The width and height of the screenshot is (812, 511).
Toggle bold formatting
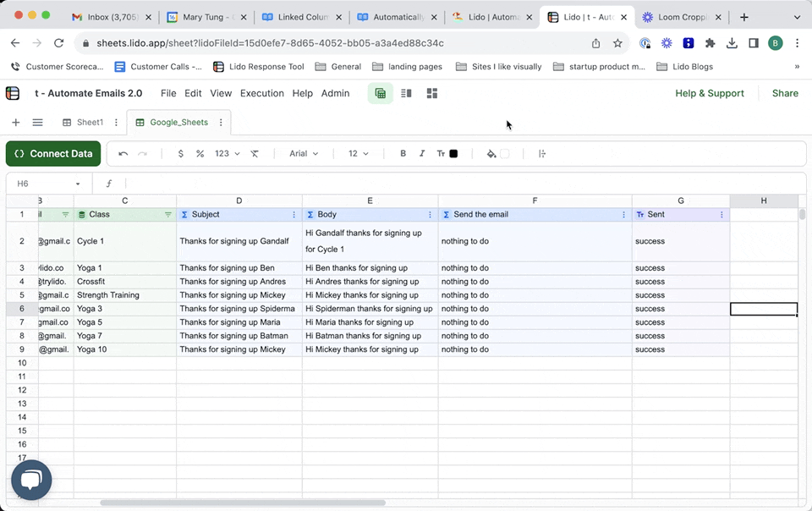403,154
